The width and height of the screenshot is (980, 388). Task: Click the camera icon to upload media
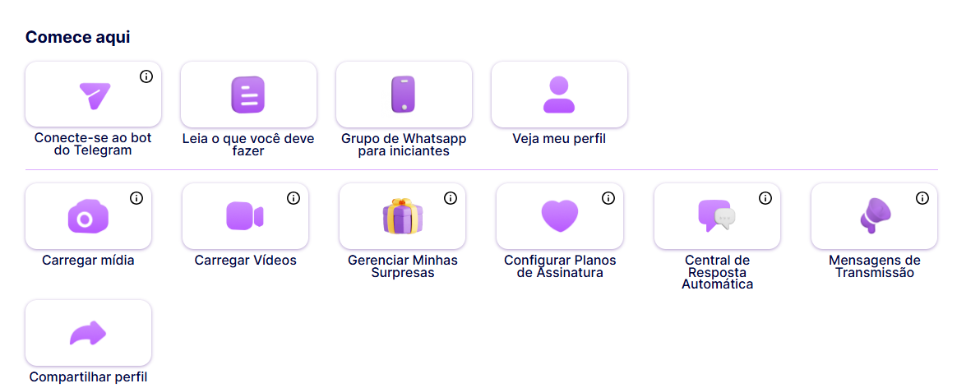coord(88,216)
